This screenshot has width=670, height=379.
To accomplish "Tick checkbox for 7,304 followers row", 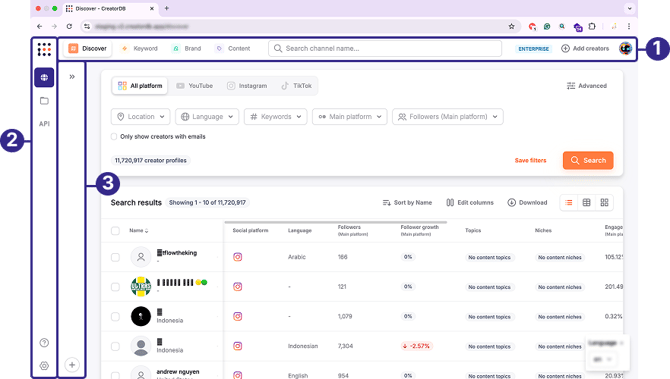I will coord(115,346).
